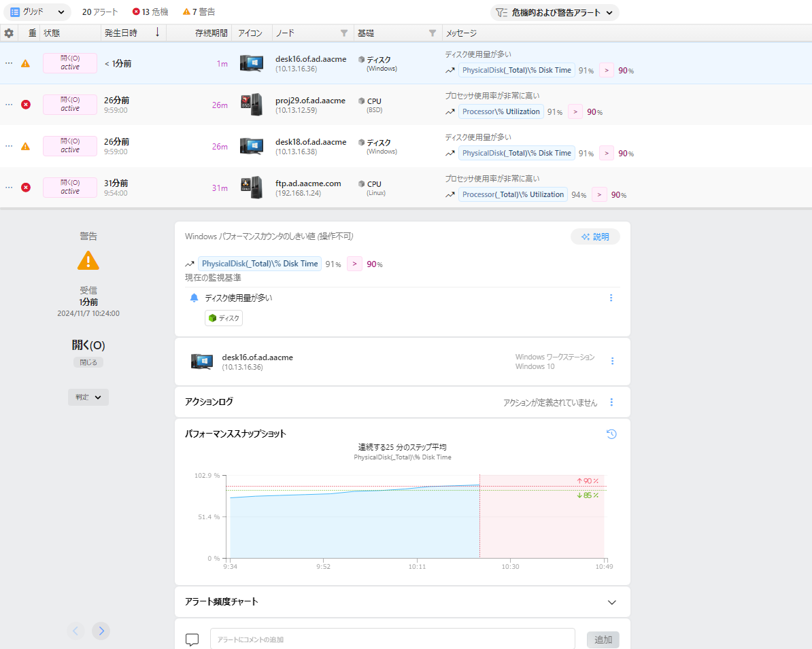812x649 pixels.
Task: Open the grid settings gear icon
Action: (9, 33)
